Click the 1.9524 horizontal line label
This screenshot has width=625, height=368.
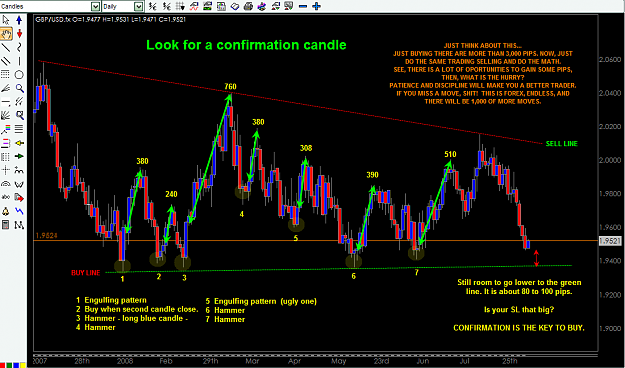pyautogui.click(x=47, y=236)
